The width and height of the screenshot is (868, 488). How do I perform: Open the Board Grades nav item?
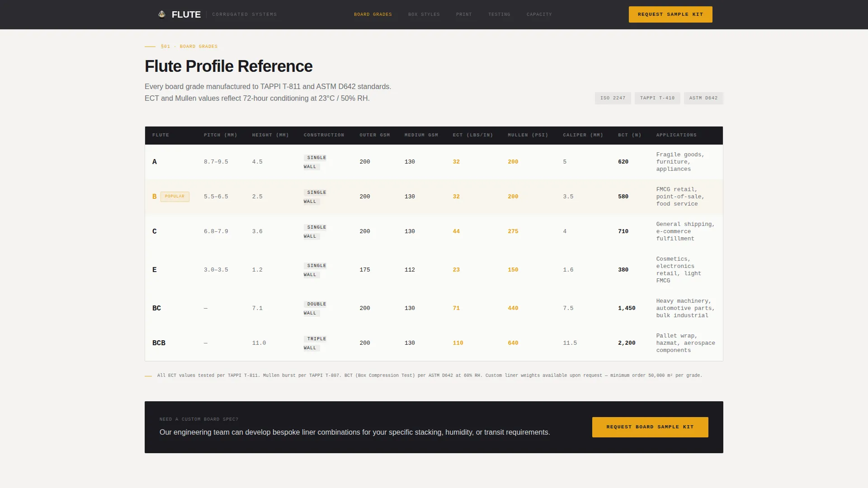(373, 14)
